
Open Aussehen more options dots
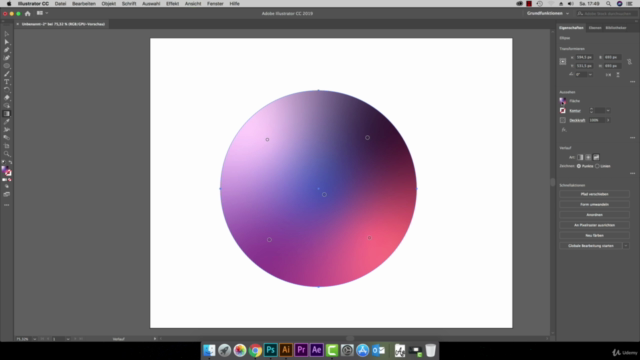click(633, 138)
